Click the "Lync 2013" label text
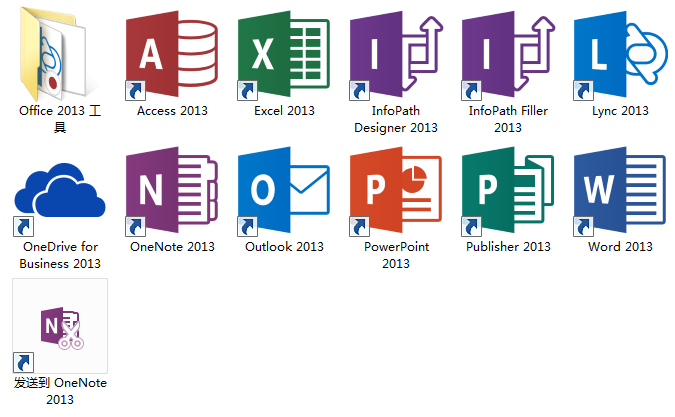Image resolution: width=675 pixels, height=417 pixels. click(x=620, y=111)
